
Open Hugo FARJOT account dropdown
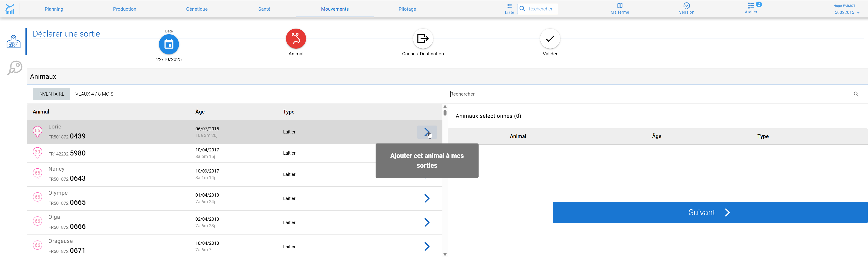pos(846,9)
